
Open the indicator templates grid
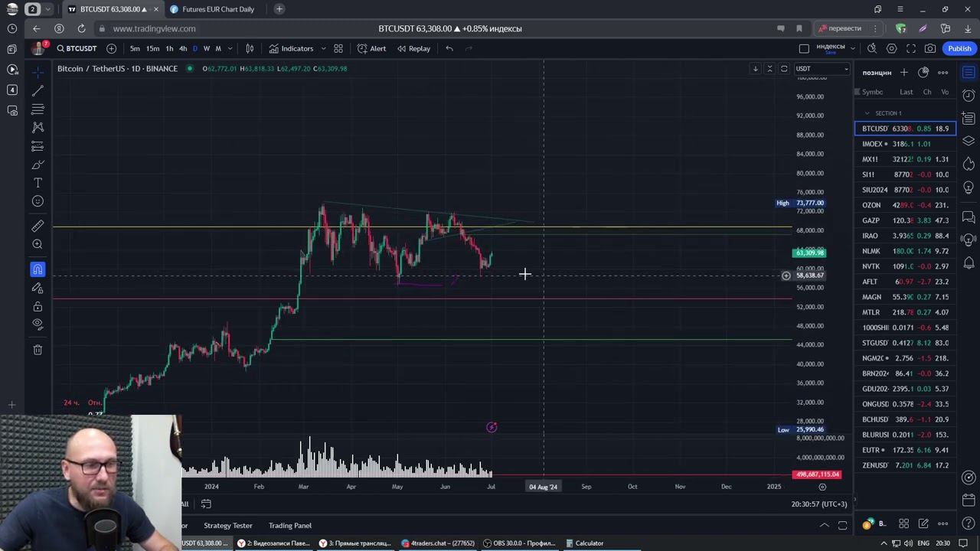pos(338,48)
